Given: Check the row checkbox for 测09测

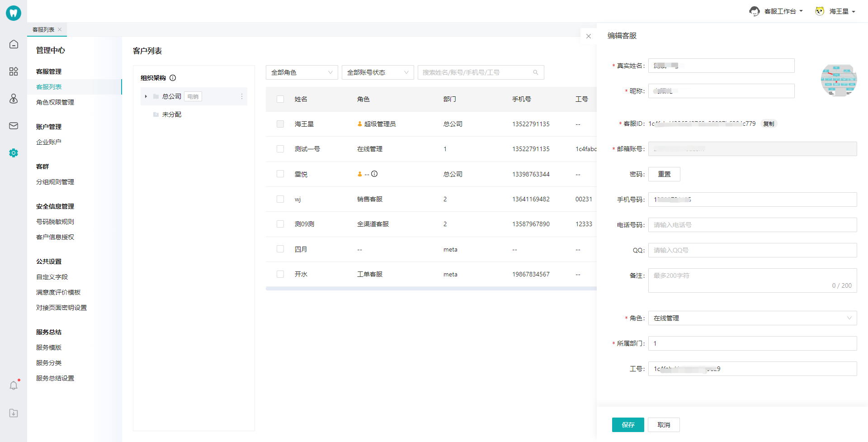Looking at the screenshot, I should (x=280, y=224).
